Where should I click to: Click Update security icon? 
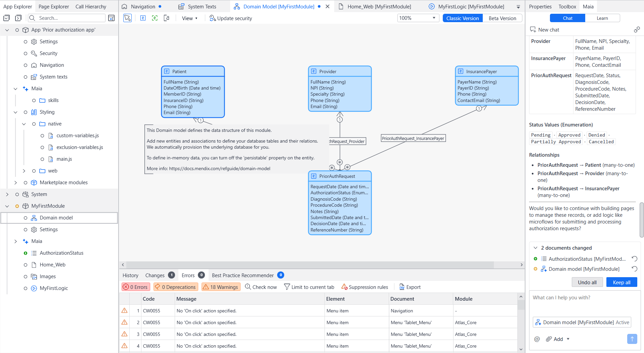[212, 18]
